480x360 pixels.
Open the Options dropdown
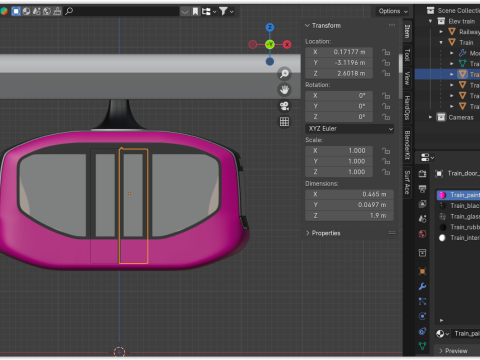[x=393, y=11]
